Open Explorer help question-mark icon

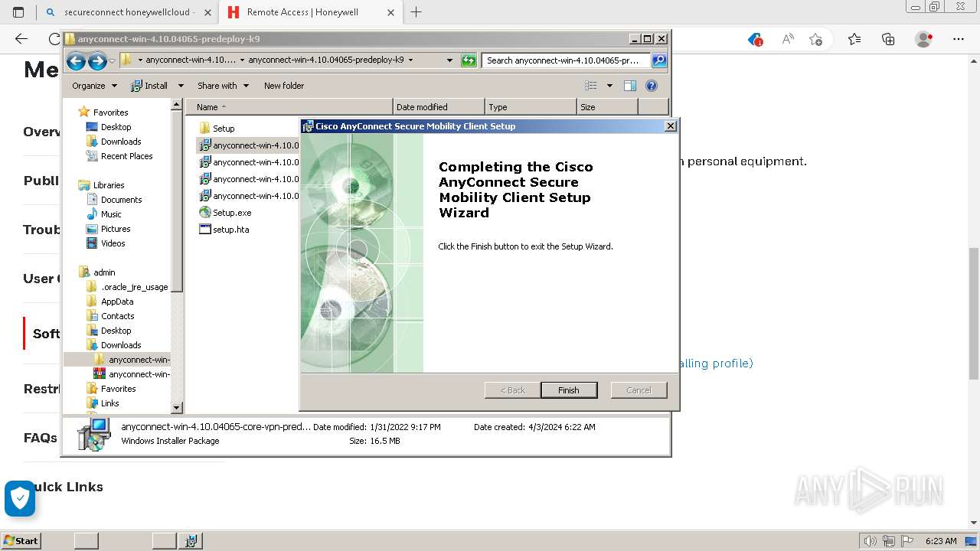652,86
